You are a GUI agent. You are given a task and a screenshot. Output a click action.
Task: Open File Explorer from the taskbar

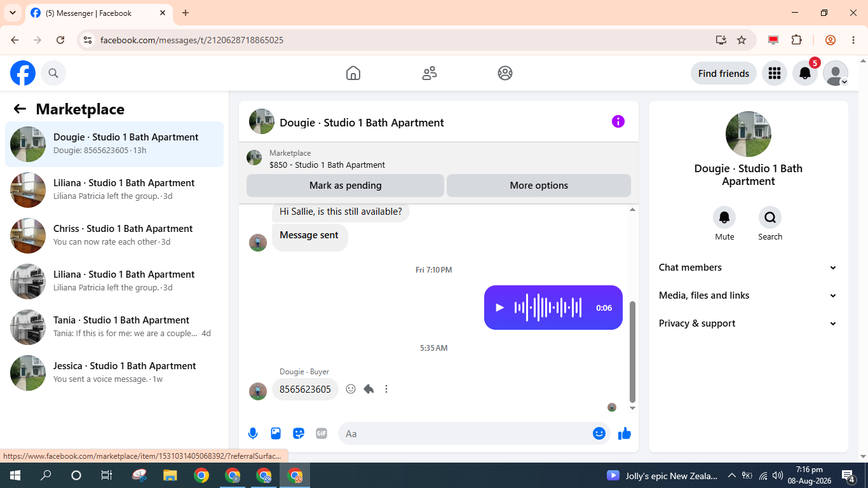point(170,475)
